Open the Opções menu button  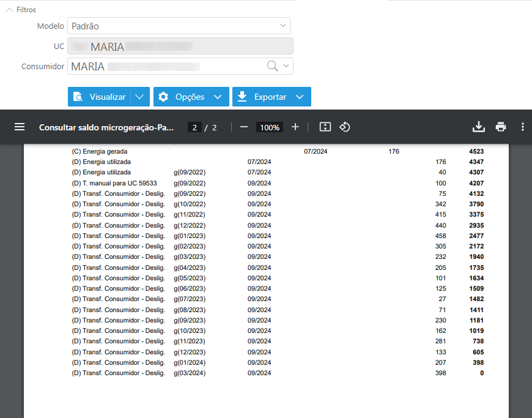[x=191, y=97]
